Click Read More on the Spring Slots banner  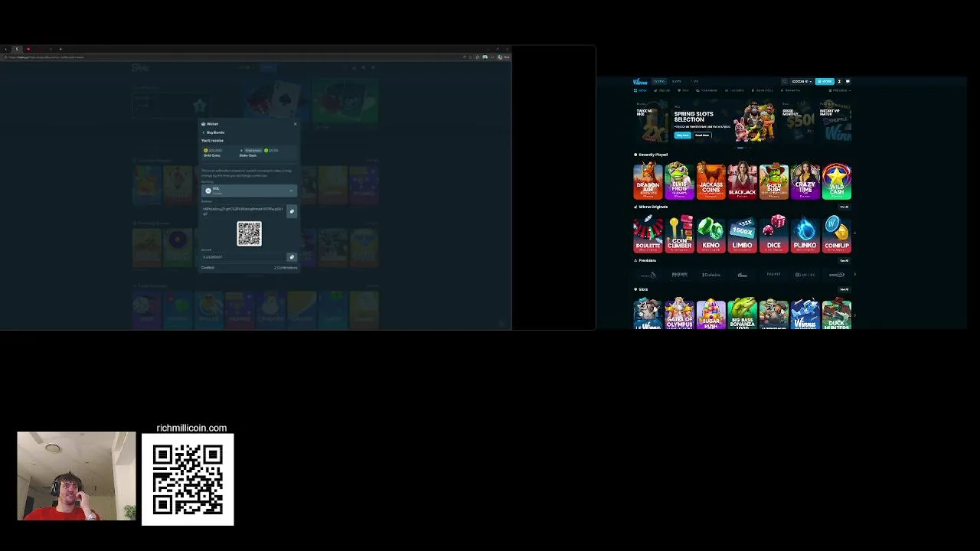[702, 135]
